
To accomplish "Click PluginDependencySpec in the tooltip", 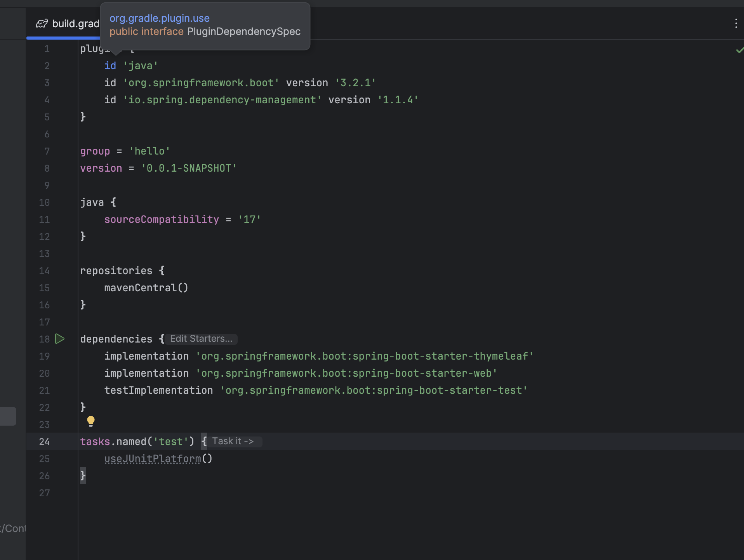I will tap(244, 31).
